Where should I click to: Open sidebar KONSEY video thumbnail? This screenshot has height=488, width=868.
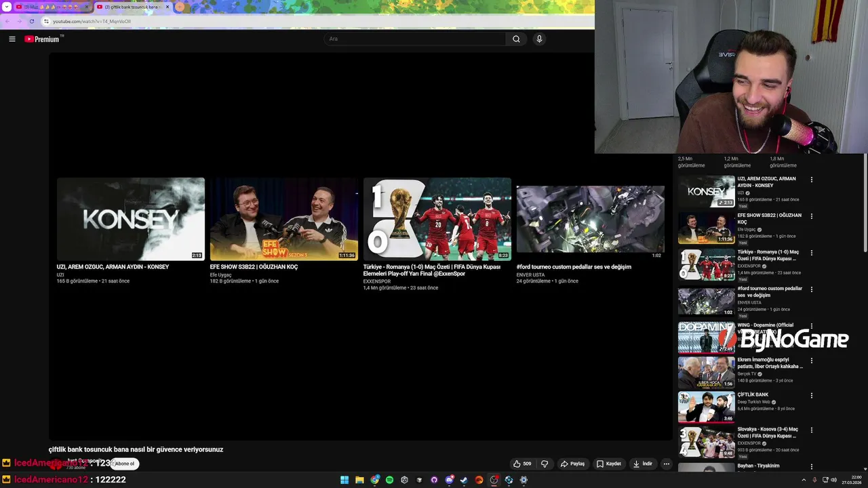[706, 191]
